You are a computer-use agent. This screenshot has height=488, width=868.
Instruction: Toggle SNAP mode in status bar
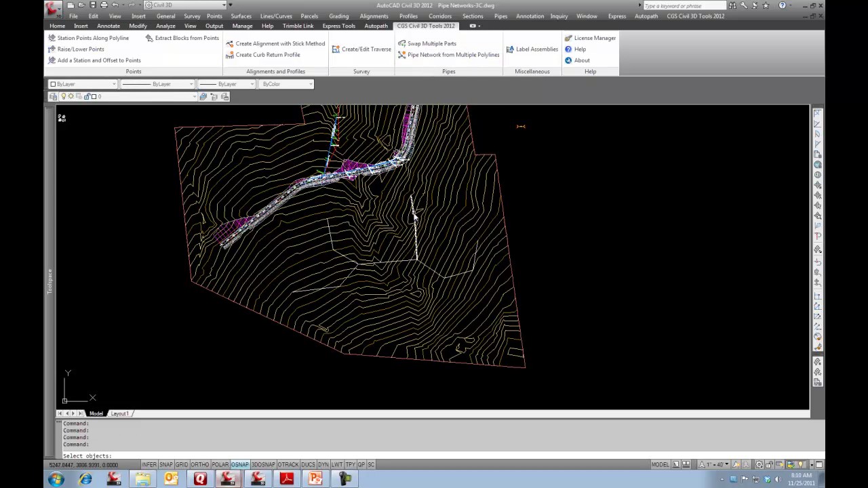(165, 464)
